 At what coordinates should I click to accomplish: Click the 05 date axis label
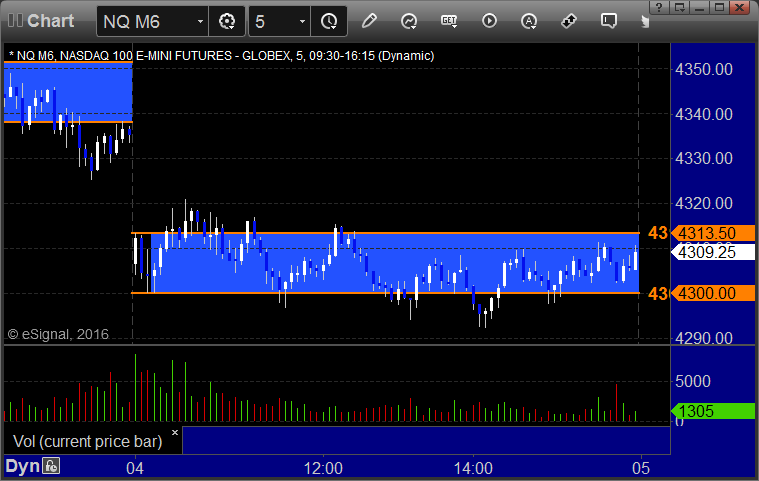click(641, 468)
